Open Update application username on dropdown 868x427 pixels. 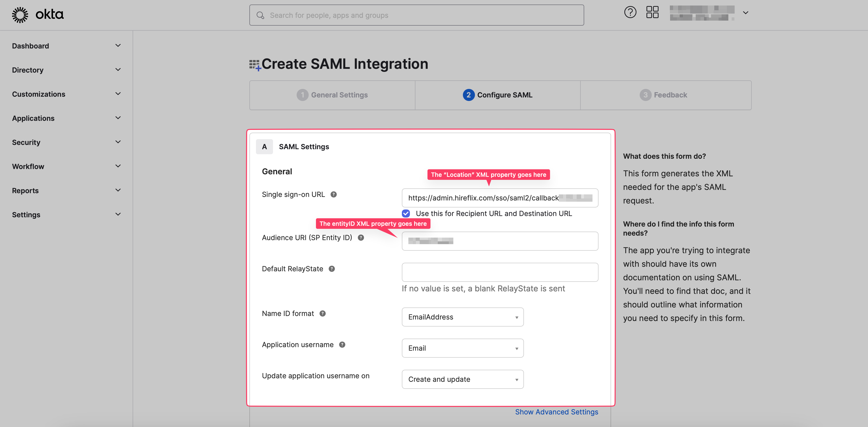tap(463, 379)
